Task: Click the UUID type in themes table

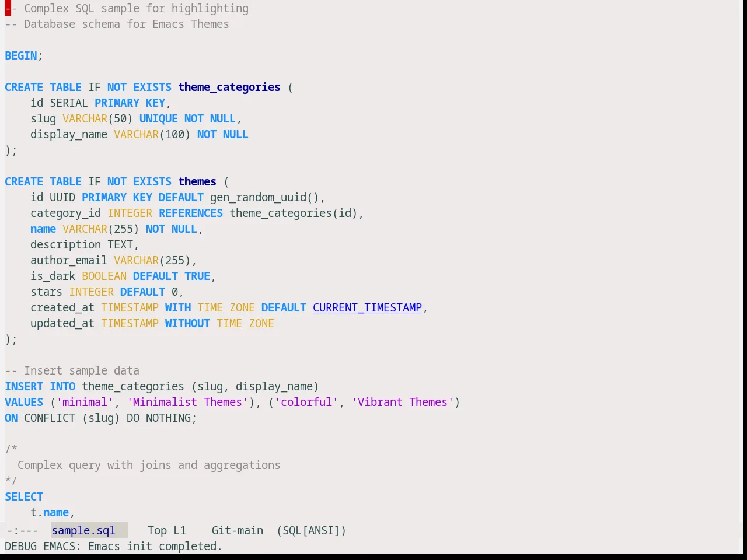Action: point(62,197)
